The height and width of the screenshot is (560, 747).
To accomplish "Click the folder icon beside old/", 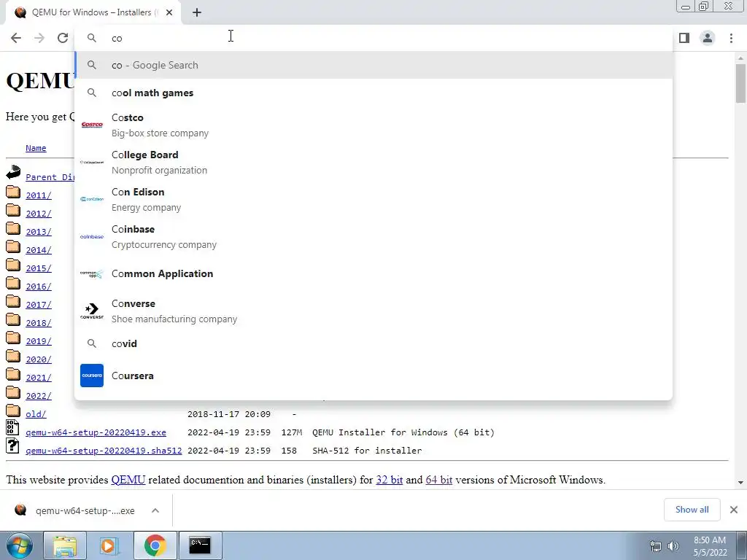I will pos(13,411).
